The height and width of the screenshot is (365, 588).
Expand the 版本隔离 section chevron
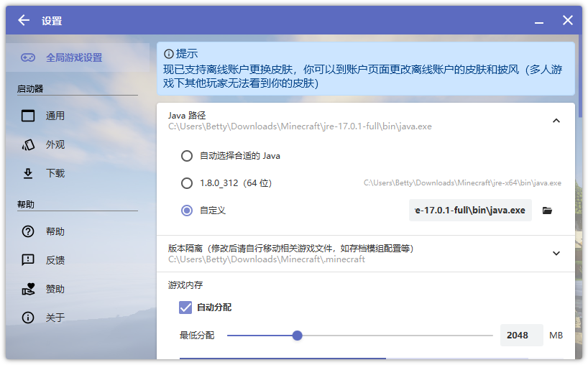pyautogui.click(x=556, y=254)
